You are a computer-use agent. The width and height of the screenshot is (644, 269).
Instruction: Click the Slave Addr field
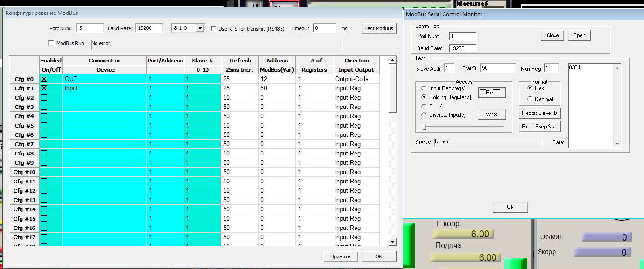click(449, 68)
